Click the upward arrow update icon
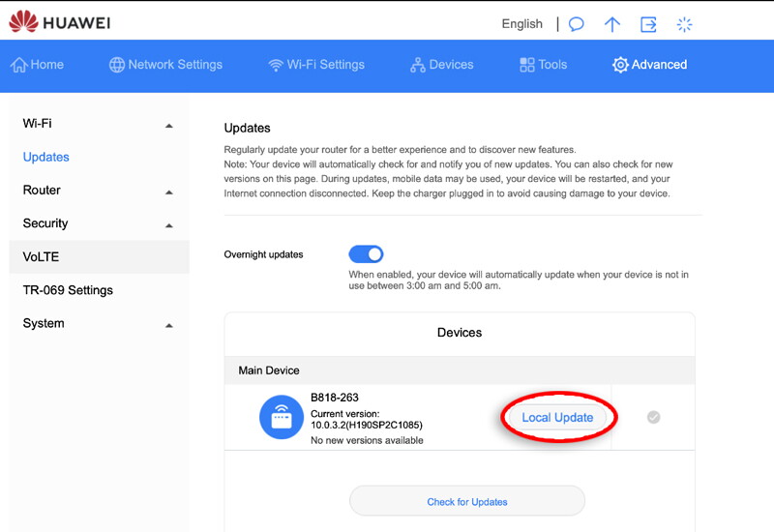Screen dimensions: 774x532 click(x=612, y=23)
